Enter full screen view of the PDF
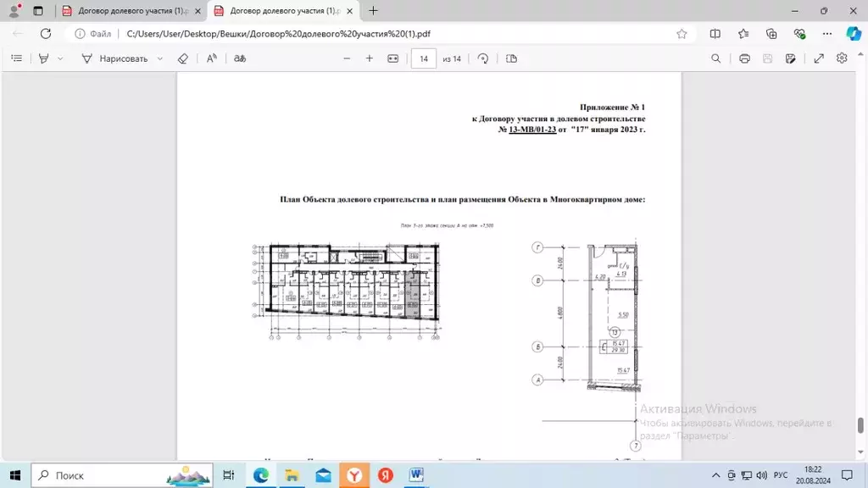Screen dimensions: 868x488 pyautogui.click(x=818, y=58)
